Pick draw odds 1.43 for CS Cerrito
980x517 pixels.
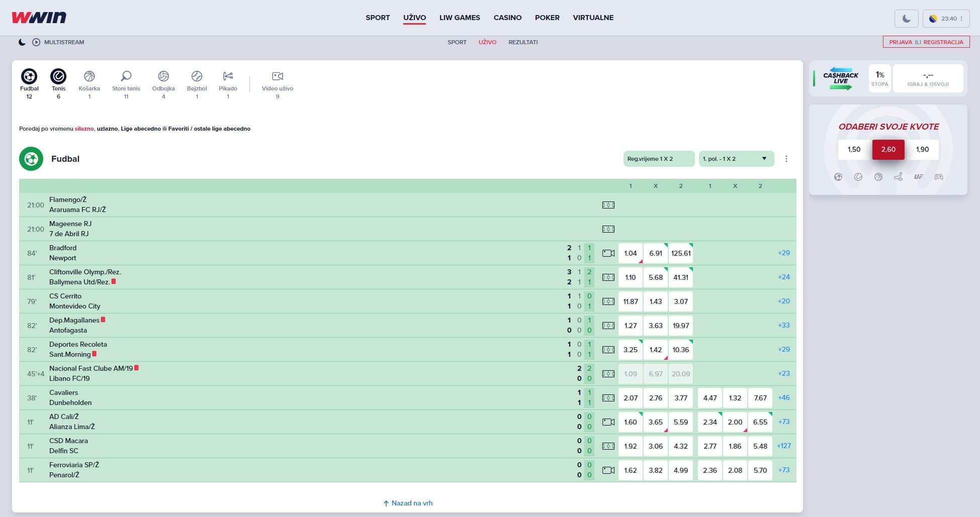click(656, 301)
